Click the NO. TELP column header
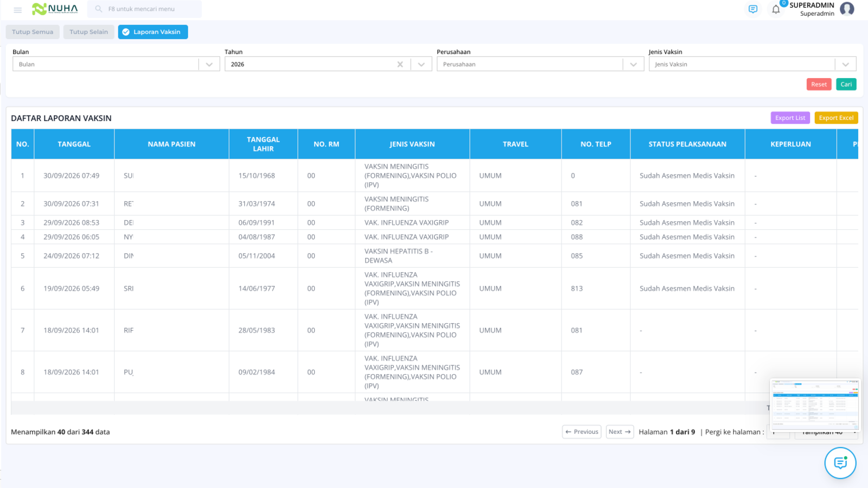The image size is (868, 488). click(596, 144)
